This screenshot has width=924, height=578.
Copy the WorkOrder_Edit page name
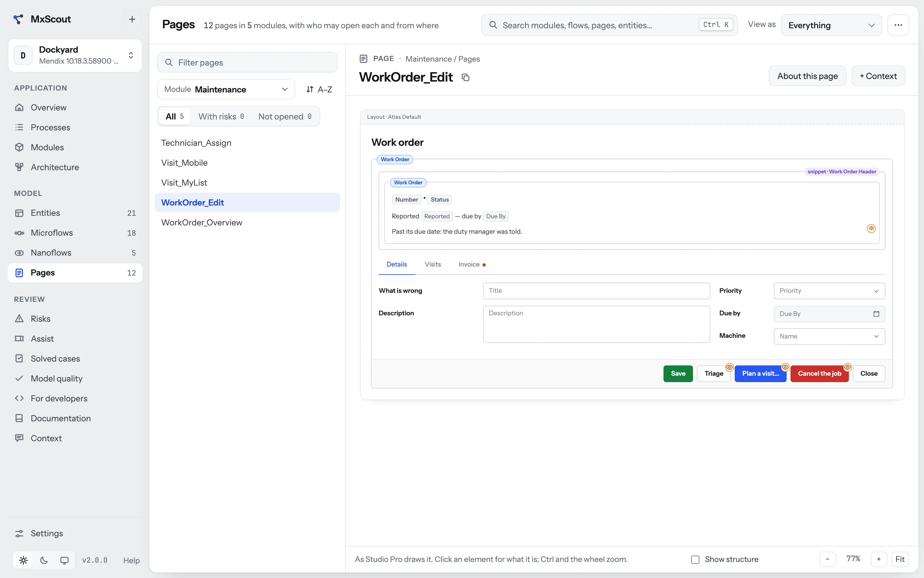pyautogui.click(x=465, y=78)
